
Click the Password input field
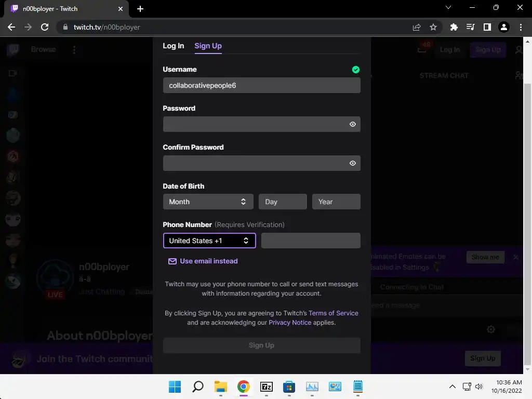click(x=262, y=124)
